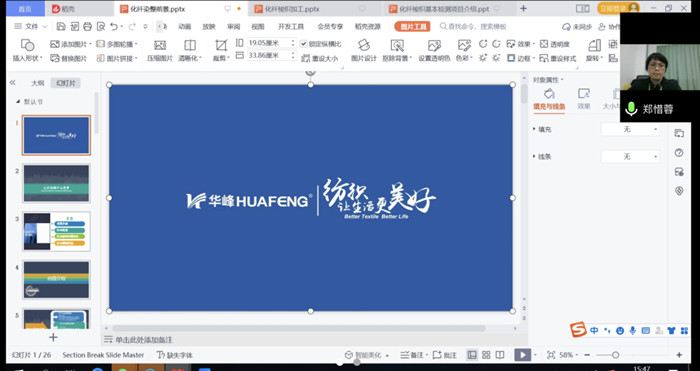700x371 pixels.
Task: Toggle the lock aspect ratio (锁定纵横比) checkbox
Action: 304,44
